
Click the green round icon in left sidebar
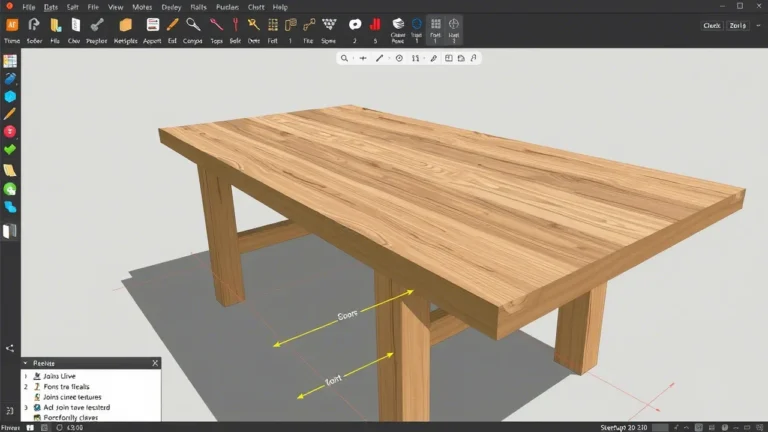pos(10,189)
